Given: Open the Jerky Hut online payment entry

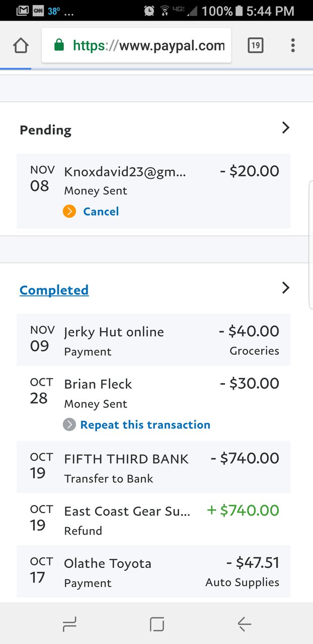Looking at the screenshot, I should tap(153, 340).
